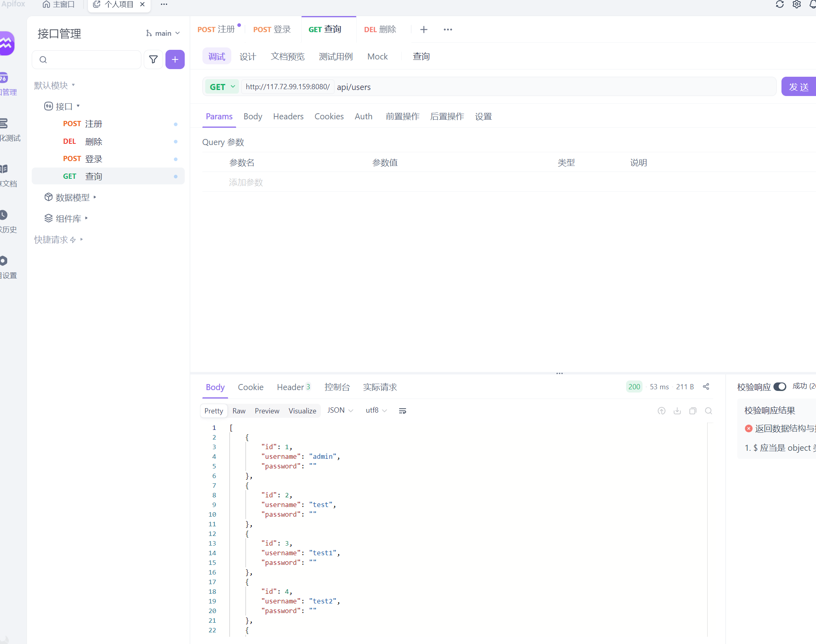Click the 发送 send button
Image resolution: width=816 pixels, height=644 pixels.
[x=798, y=87]
